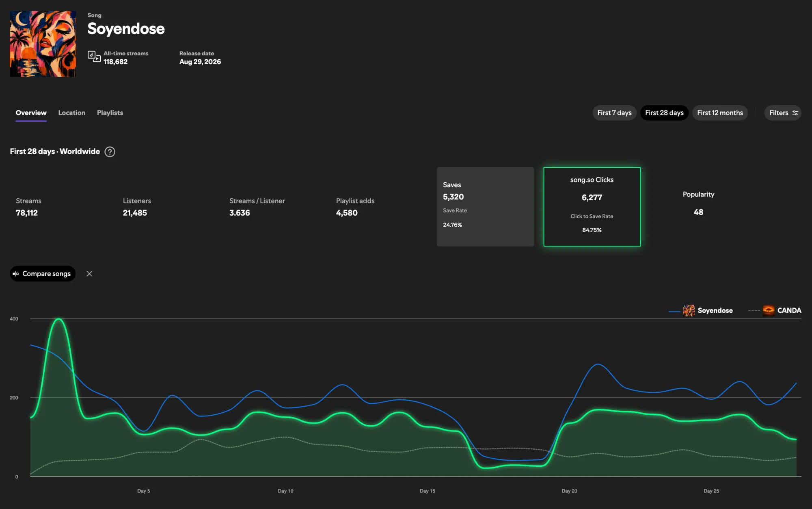Screen dimensions: 812x509
Task: Select the Streams metric
Action: (x=28, y=207)
